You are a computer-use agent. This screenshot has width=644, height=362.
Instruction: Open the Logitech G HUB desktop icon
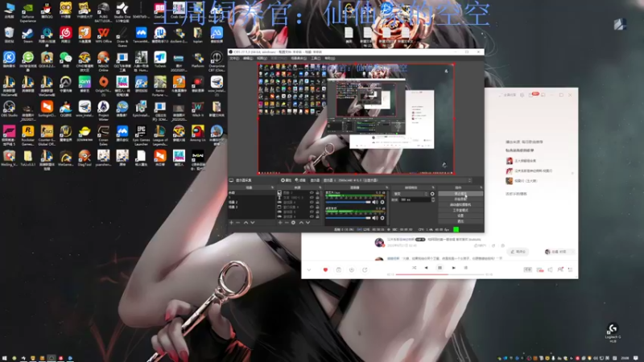click(x=613, y=332)
